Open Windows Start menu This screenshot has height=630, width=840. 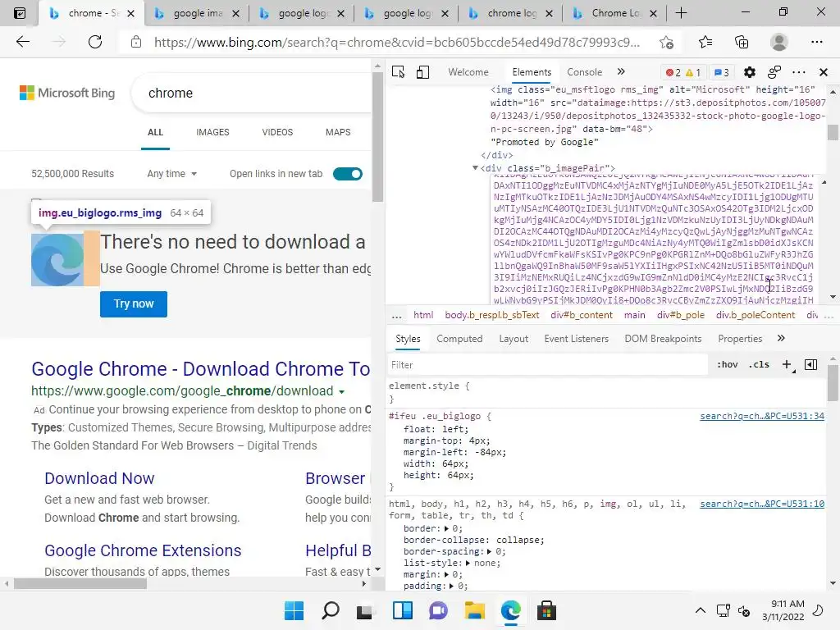tap(294, 610)
